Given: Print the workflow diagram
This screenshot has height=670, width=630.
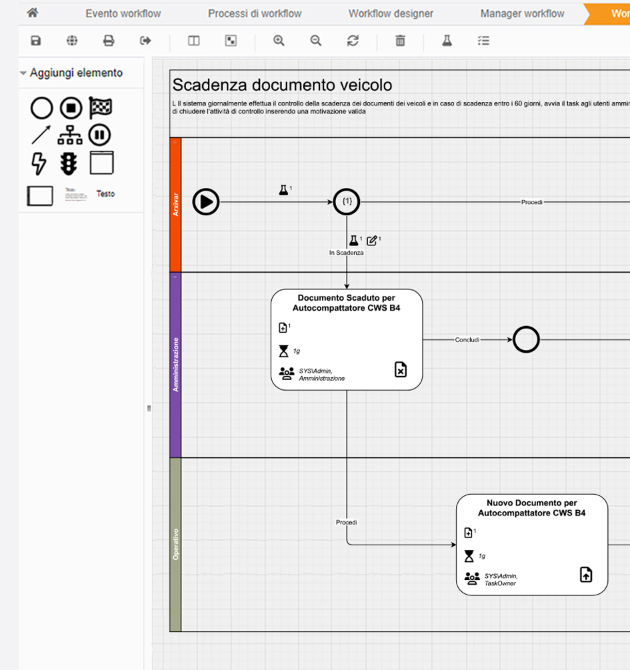Looking at the screenshot, I should [109, 41].
